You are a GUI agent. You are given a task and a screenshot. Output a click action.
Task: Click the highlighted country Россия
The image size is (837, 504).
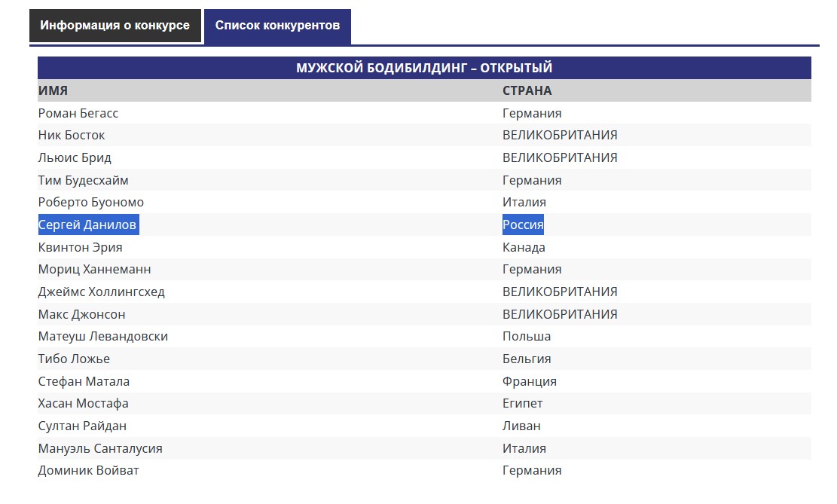523,225
